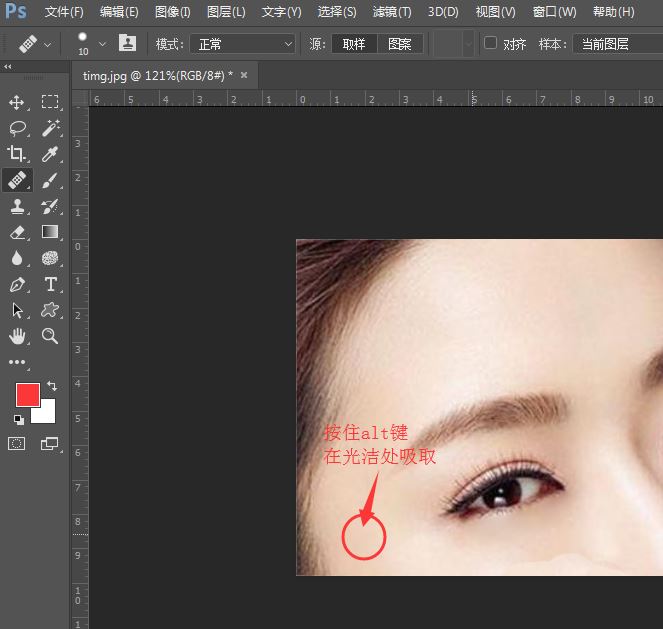Open the Edit Toolbar three-dots menu
This screenshot has width=663, height=629.
click(x=17, y=362)
